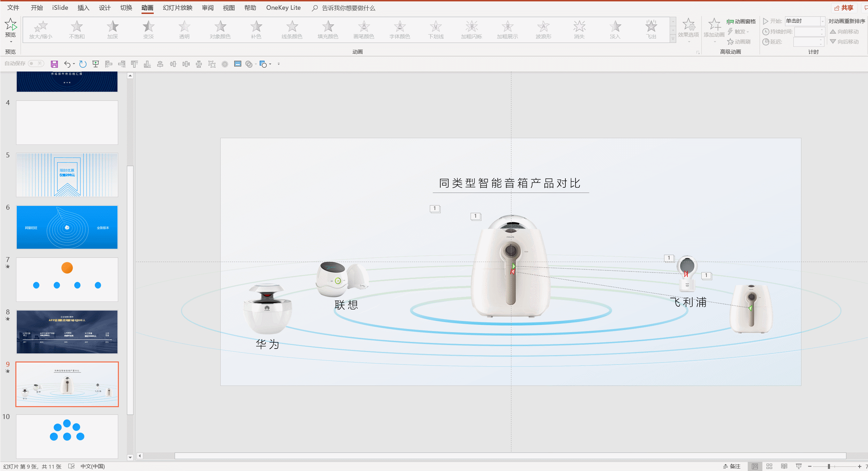Open the Undo history dropdown arrow

[74, 64]
